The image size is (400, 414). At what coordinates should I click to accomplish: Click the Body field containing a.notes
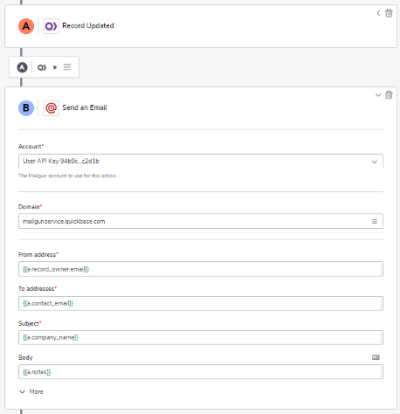(201, 372)
